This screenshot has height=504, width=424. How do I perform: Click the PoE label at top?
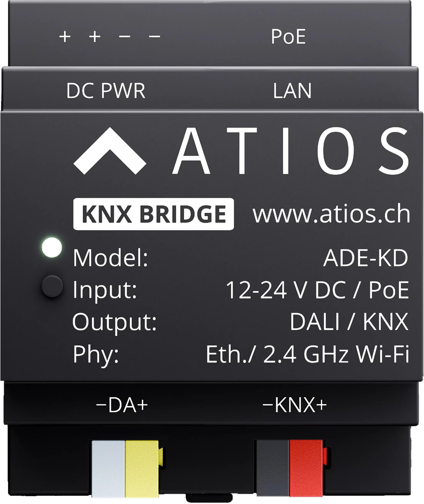click(x=288, y=37)
